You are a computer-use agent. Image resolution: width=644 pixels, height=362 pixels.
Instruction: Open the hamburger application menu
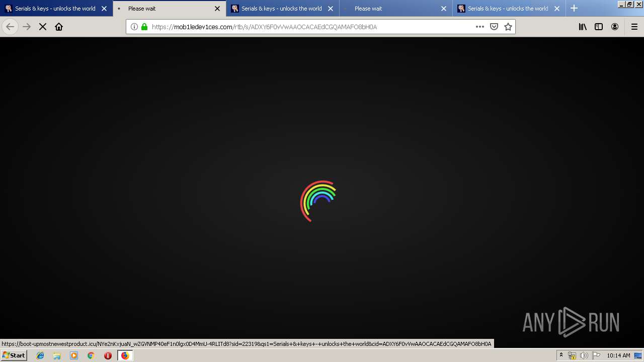(x=634, y=27)
